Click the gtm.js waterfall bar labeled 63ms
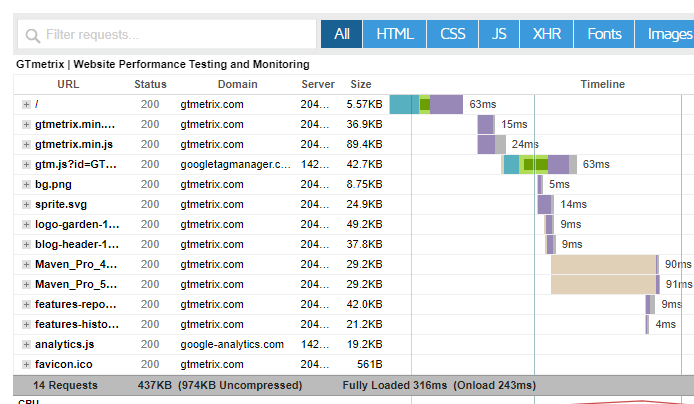This screenshot has width=694, height=404. [539, 165]
